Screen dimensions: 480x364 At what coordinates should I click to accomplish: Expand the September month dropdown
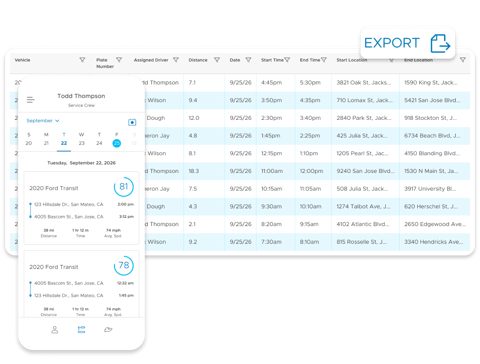[x=43, y=121]
